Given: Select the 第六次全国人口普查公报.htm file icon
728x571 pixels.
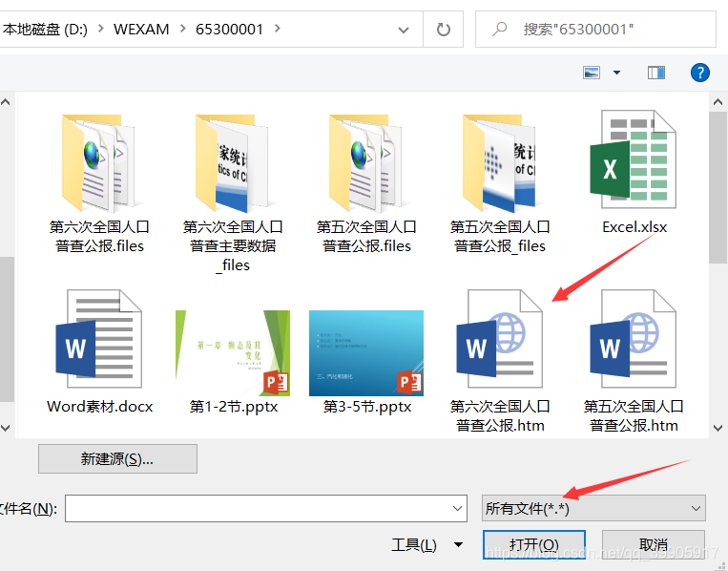Looking at the screenshot, I should click(x=500, y=339).
